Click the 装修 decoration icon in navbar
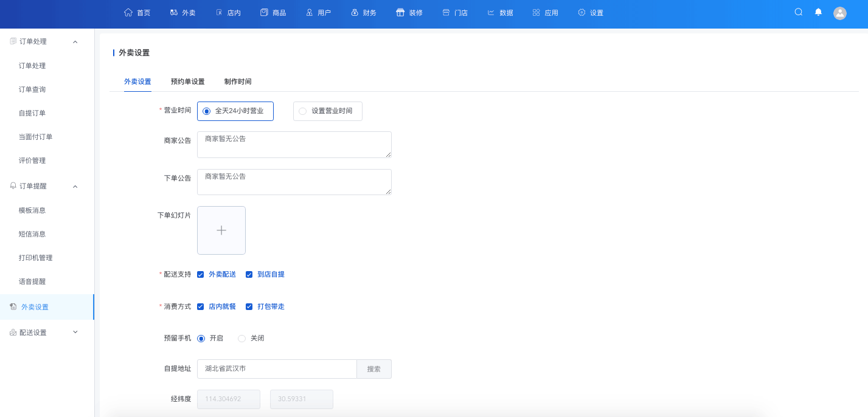 [x=400, y=12]
